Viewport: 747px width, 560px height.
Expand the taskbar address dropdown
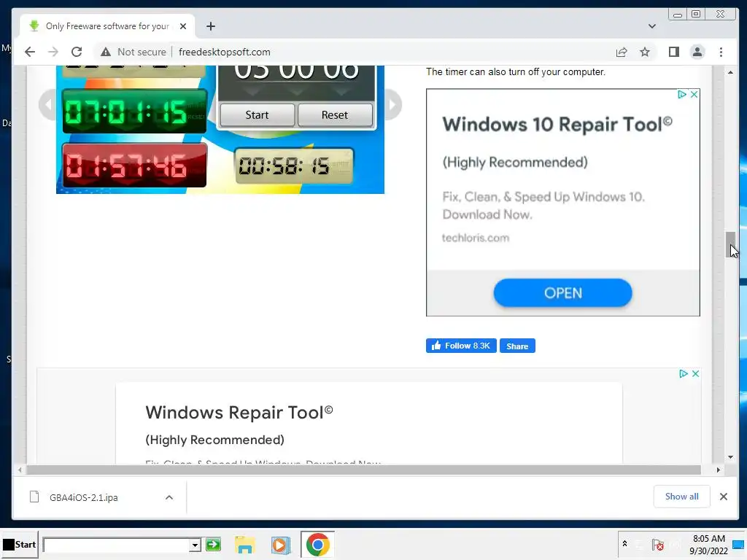tap(194, 545)
